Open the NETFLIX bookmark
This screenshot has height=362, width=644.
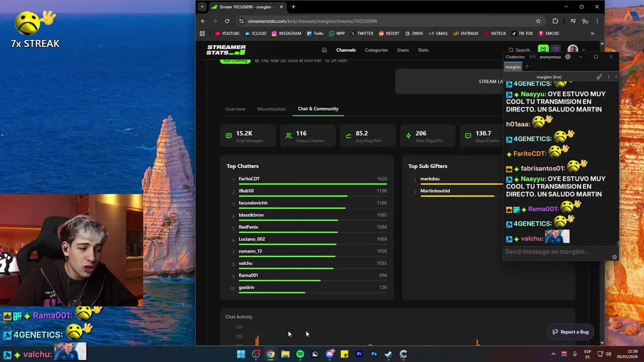[495, 33]
